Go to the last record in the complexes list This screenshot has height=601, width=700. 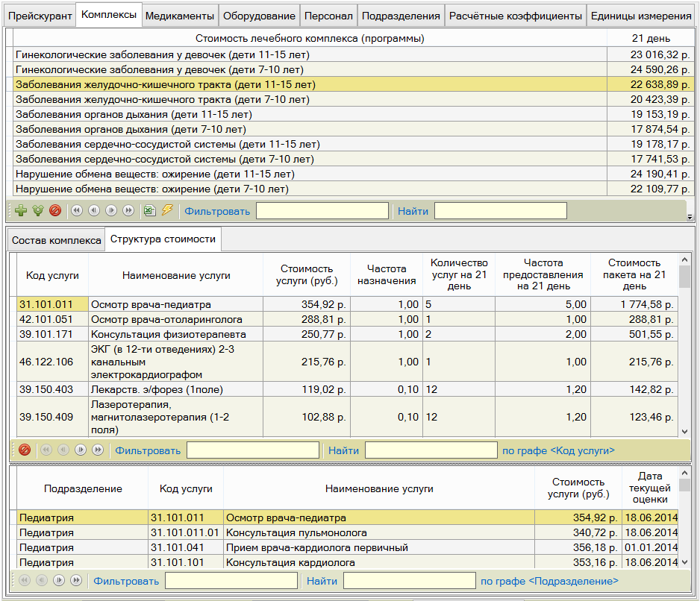coord(128,211)
